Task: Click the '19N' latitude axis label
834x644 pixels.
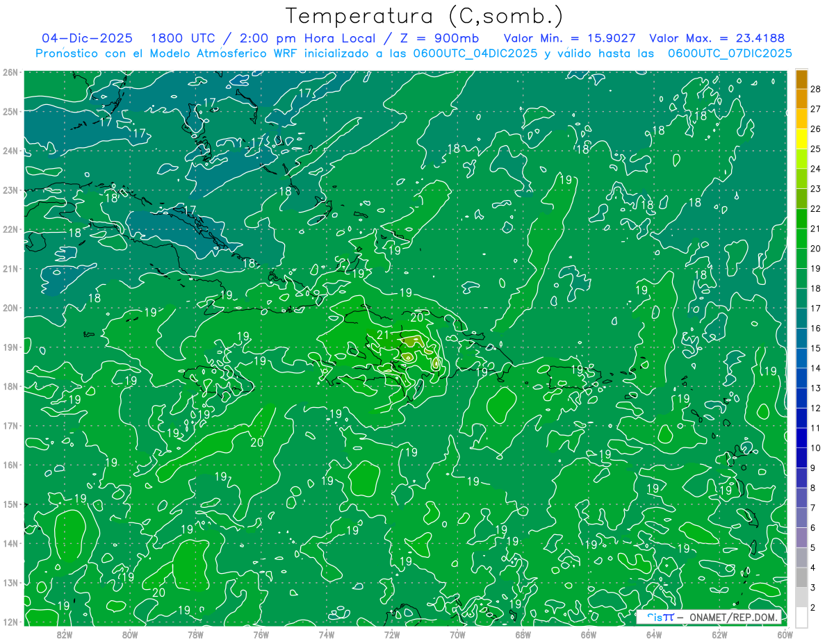Action: pyautogui.click(x=11, y=347)
